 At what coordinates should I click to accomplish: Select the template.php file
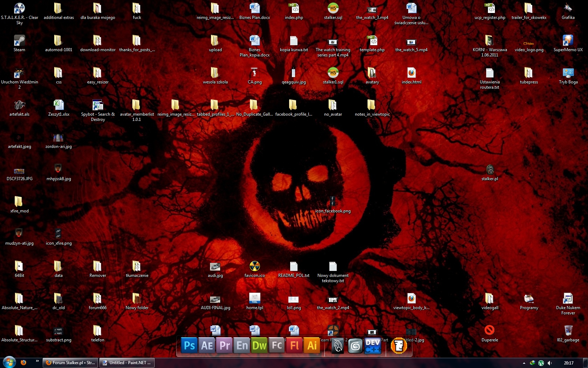372,43
